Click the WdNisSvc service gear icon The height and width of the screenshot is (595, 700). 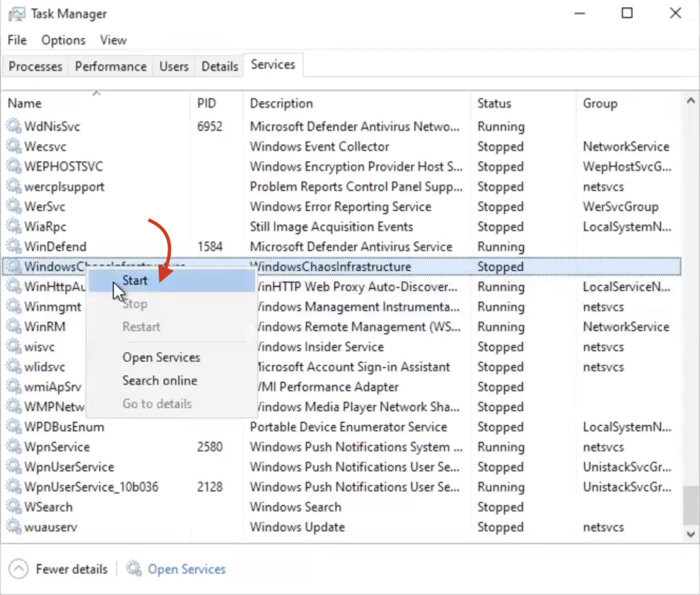coord(14,126)
